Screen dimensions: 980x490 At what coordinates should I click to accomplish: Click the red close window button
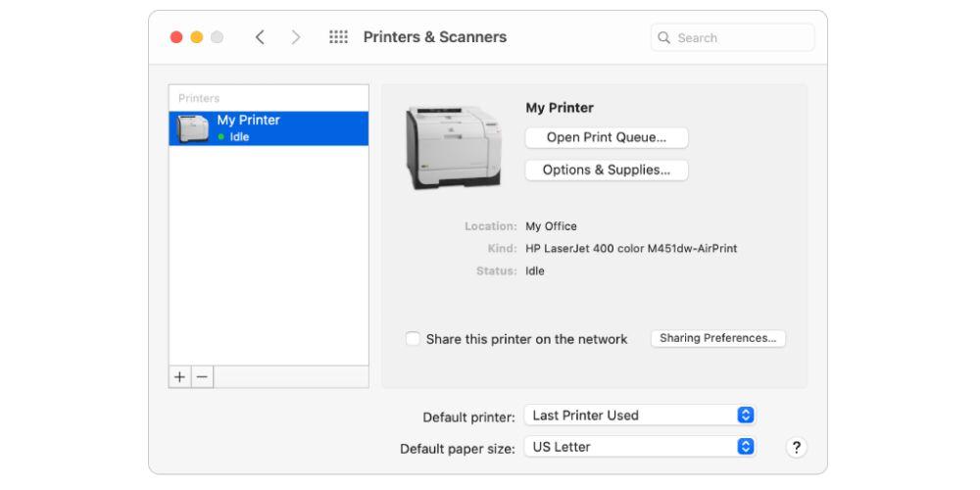pos(176,37)
